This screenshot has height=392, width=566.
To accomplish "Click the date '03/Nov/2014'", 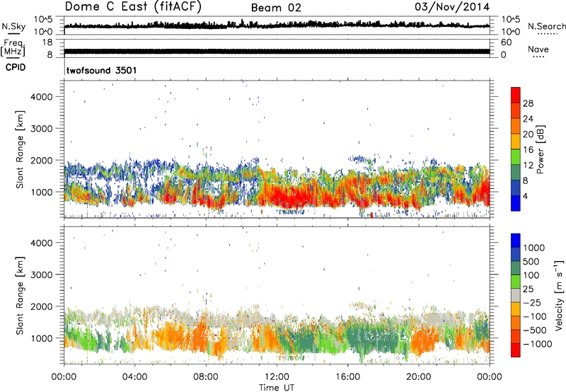I will 452,7.
